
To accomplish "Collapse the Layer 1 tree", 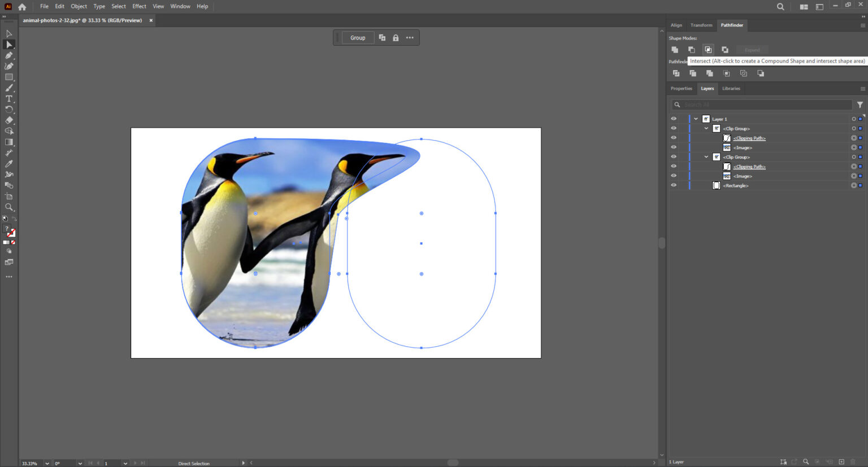I will (696, 119).
